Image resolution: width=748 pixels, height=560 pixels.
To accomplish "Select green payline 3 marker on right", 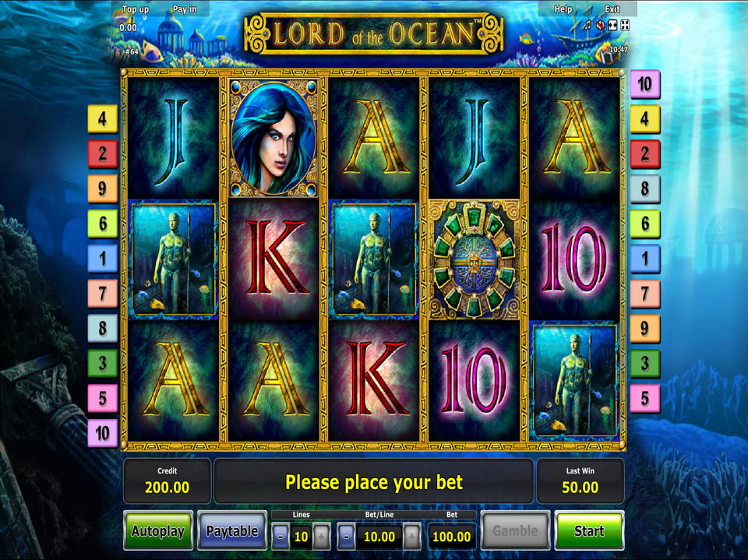I will (645, 364).
